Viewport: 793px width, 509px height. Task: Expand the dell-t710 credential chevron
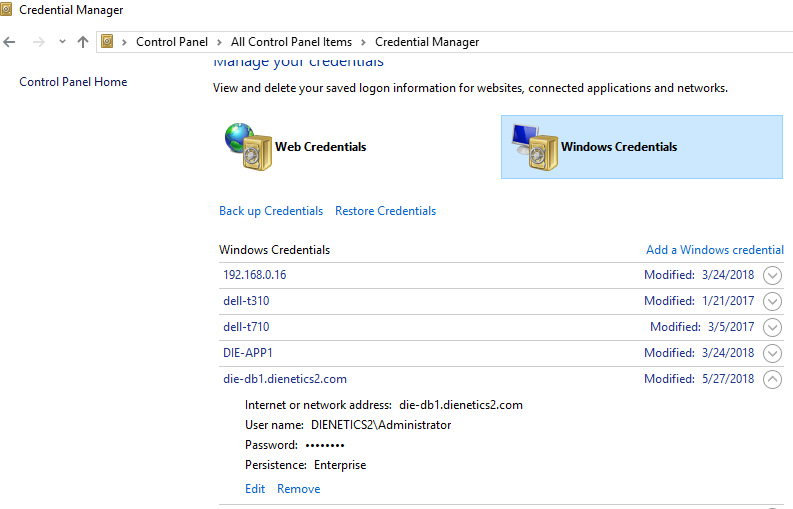[772, 327]
